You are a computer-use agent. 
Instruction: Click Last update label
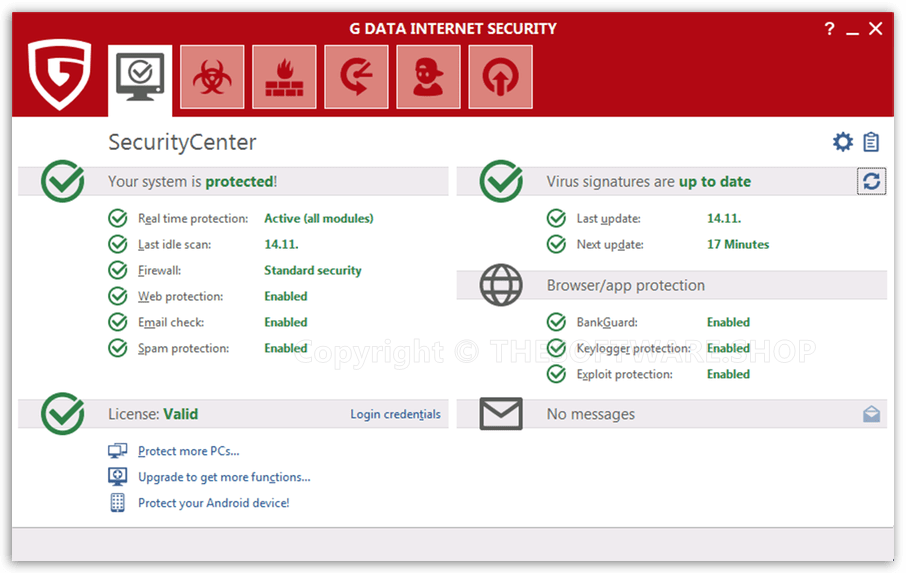tap(608, 218)
